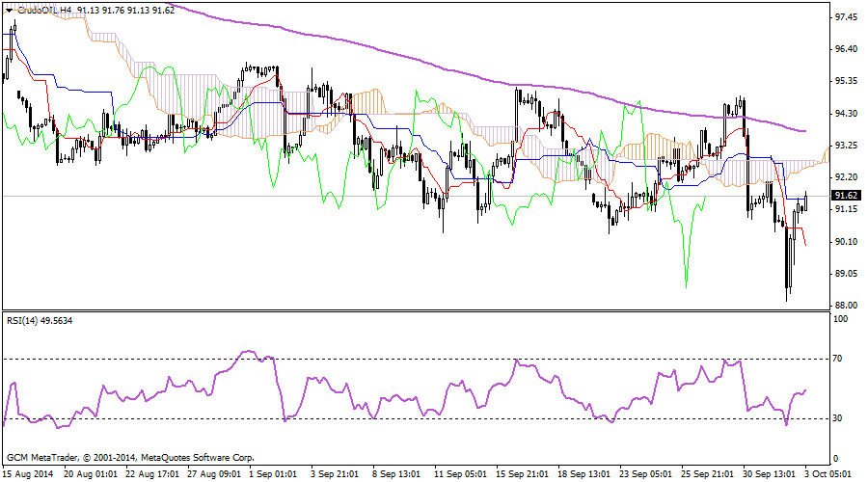This screenshot has height=482, width=868.
Task: Select the 15 Sep 21:01 time label
Action: pos(522,474)
